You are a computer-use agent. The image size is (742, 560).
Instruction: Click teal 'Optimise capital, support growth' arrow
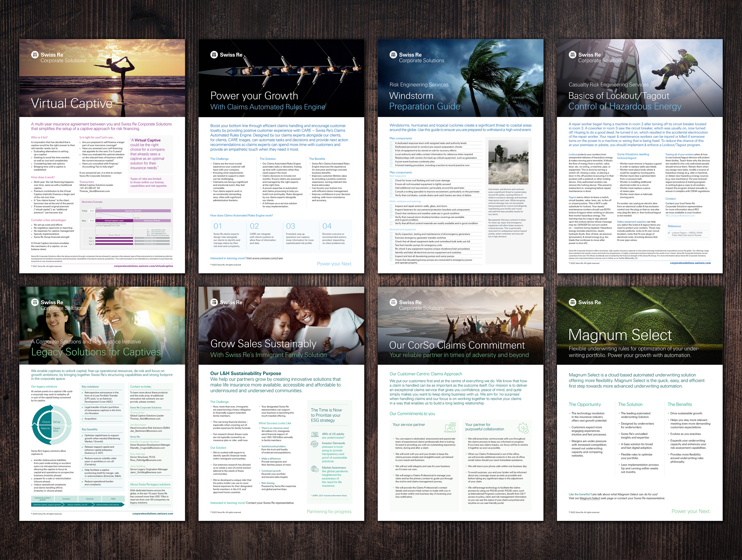[48, 505]
